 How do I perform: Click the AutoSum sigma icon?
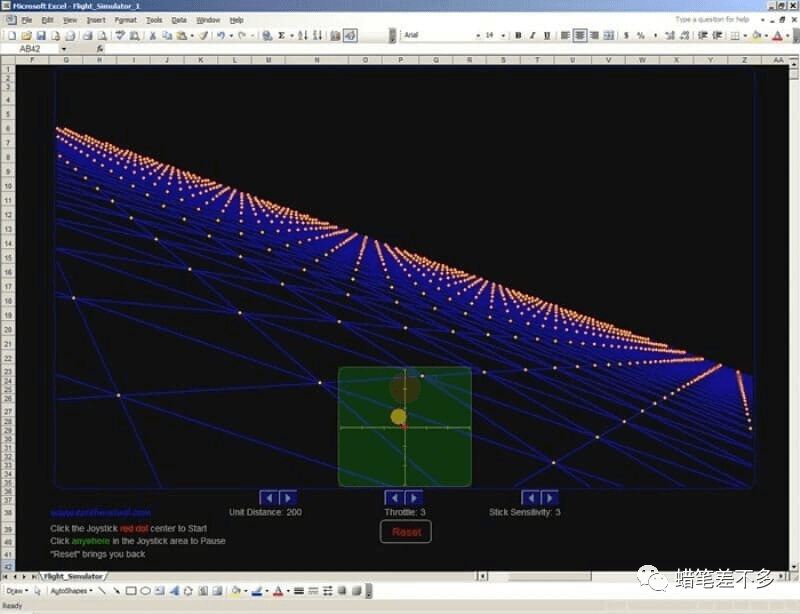[281, 35]
